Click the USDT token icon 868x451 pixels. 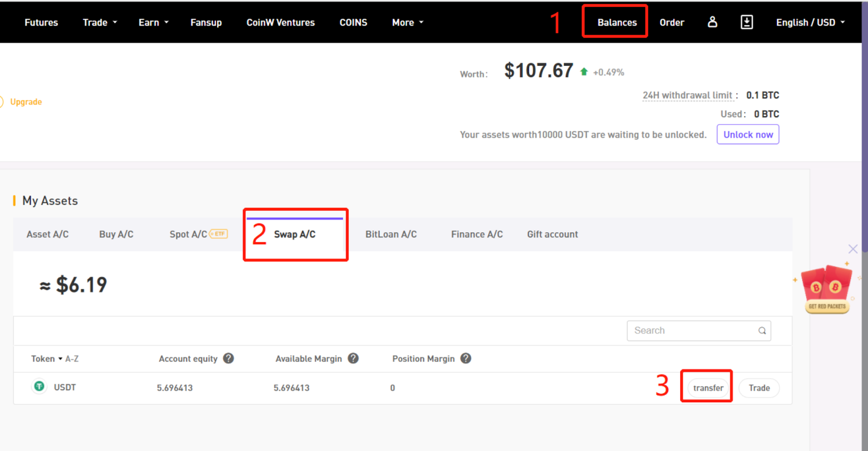39,386
